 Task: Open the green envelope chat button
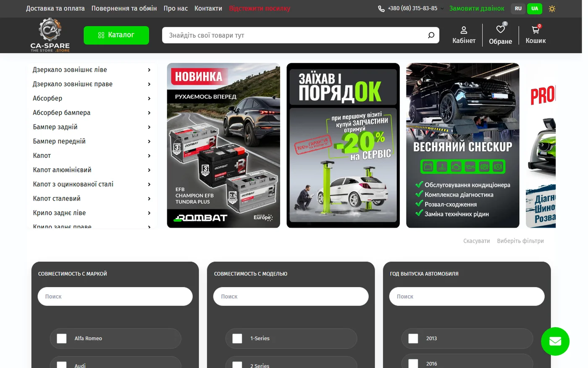coord(555,341)
